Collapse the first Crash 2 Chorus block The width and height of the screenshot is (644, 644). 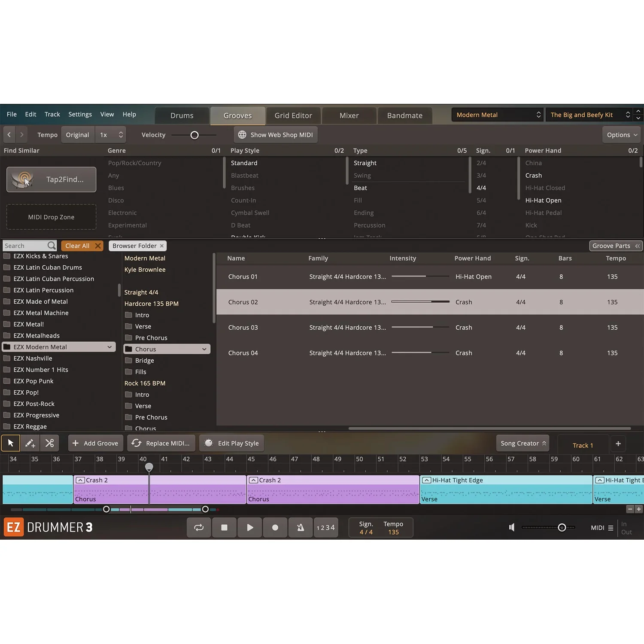click(80, 480)
